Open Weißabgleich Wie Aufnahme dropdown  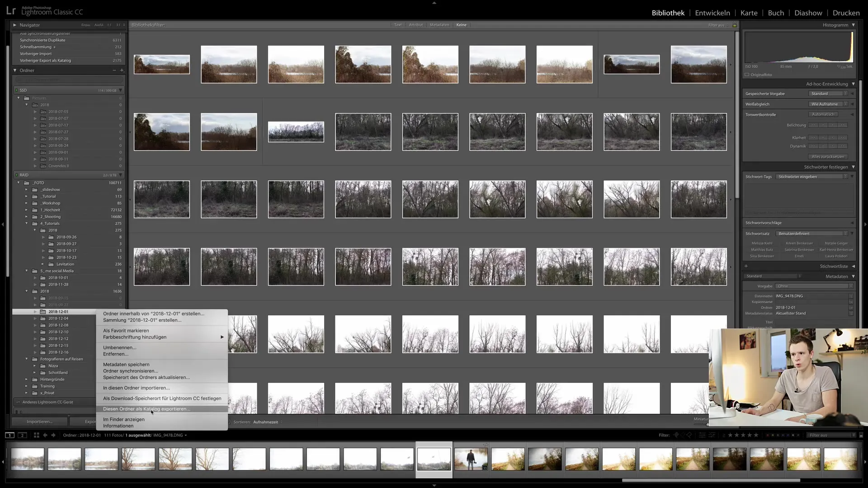pos(828,104)
